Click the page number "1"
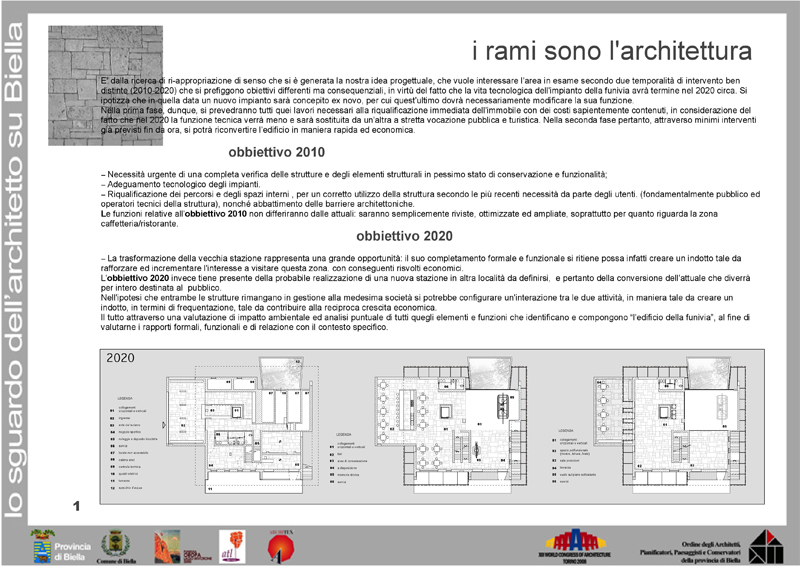This screenshot has height=570, width=800. [x=77, y=506]
